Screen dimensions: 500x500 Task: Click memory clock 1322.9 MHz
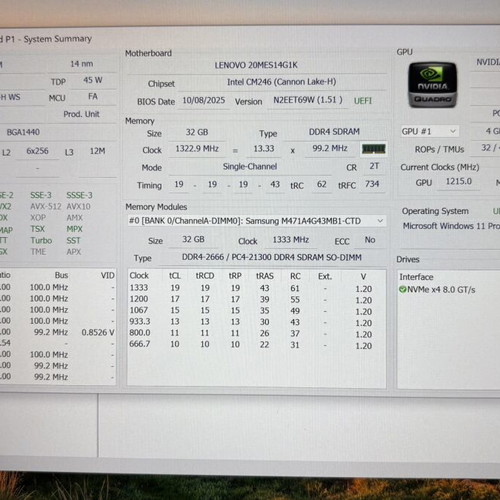pos(197,148)
